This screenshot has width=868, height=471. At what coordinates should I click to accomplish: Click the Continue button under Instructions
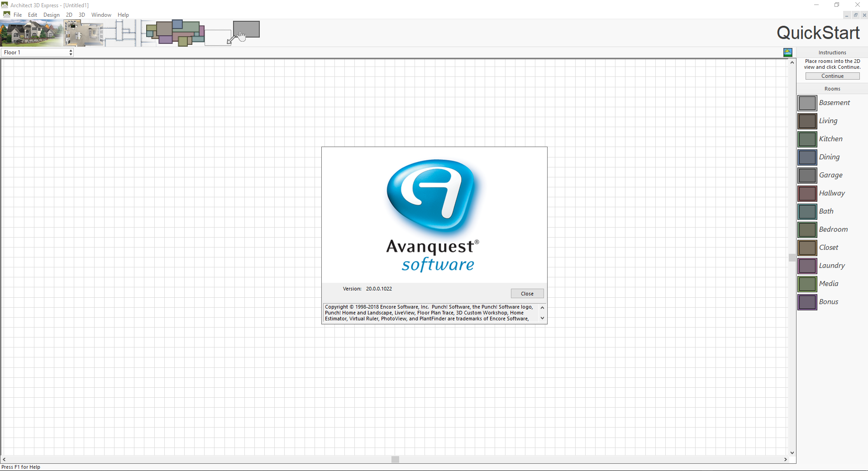coord(832,76)
